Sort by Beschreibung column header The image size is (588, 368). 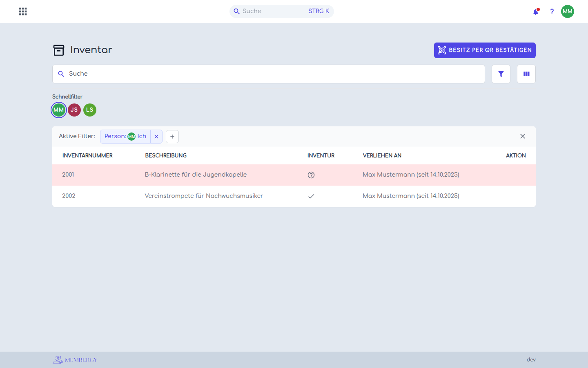point(166,155)
